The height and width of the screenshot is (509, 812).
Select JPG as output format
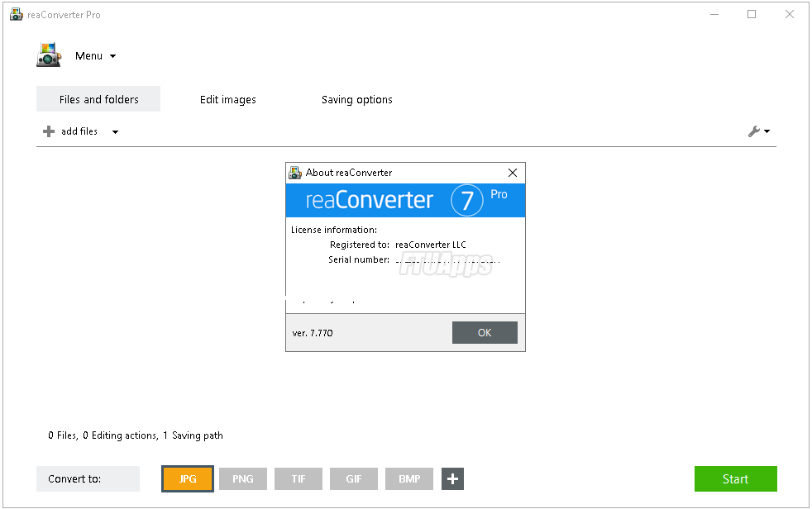click(188, 479)
